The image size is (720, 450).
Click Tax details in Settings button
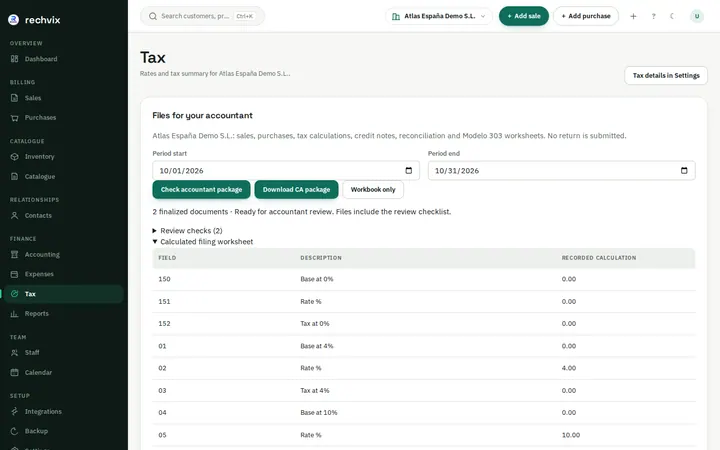coord(666,75)
